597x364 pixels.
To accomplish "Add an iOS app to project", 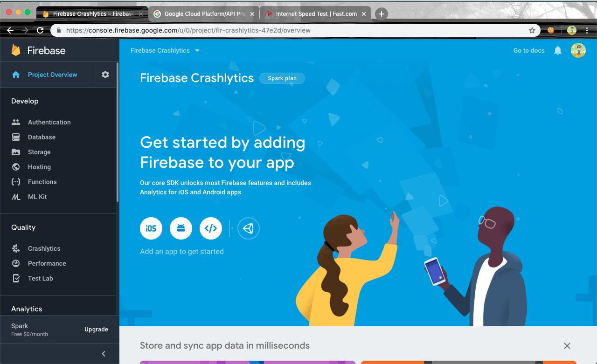I will 151,228.
